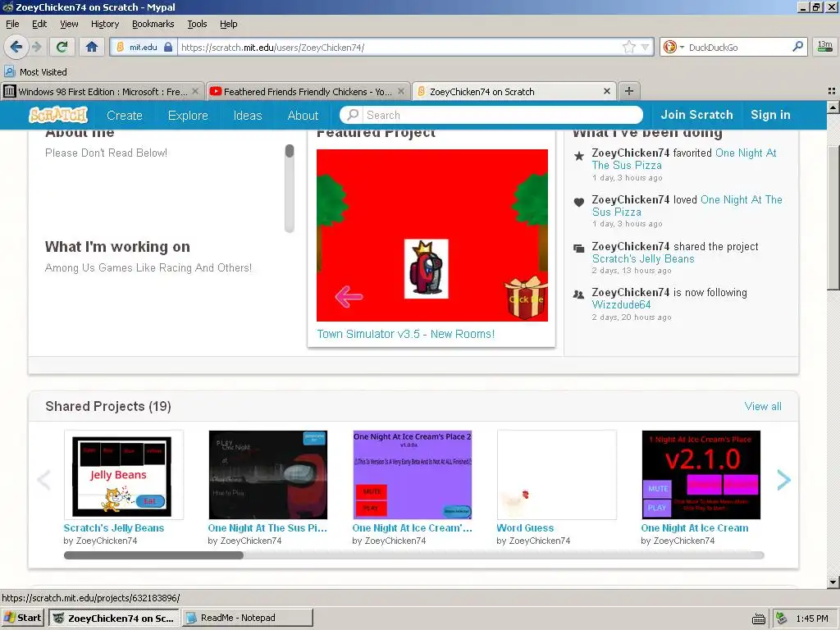Viewport: 840px width, 630px height.
Task: Click View all shared projects
Action: coord(763,406)
